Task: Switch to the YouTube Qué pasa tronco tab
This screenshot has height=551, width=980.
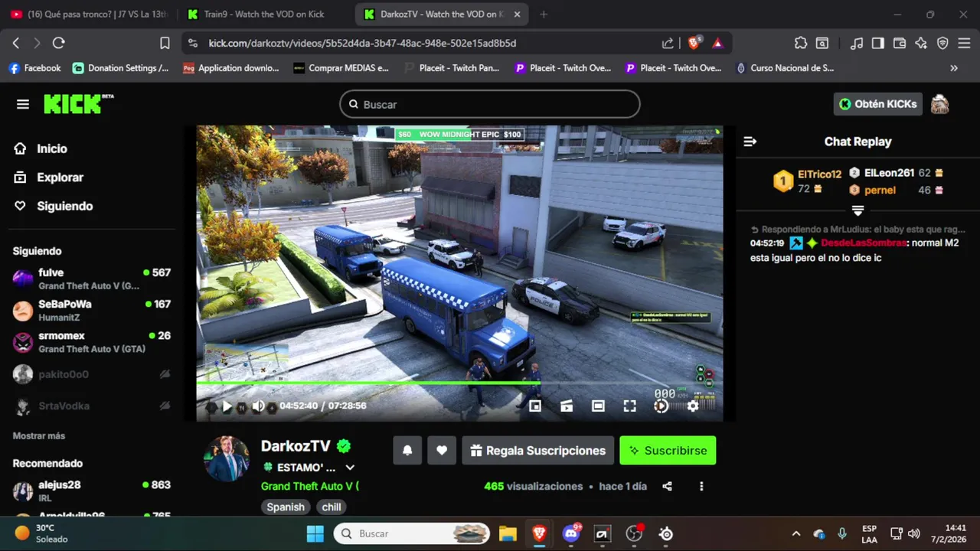Action: point(88,15)
